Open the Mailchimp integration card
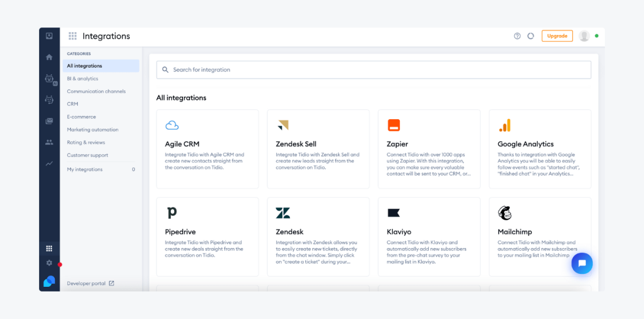 coord(540,236)
